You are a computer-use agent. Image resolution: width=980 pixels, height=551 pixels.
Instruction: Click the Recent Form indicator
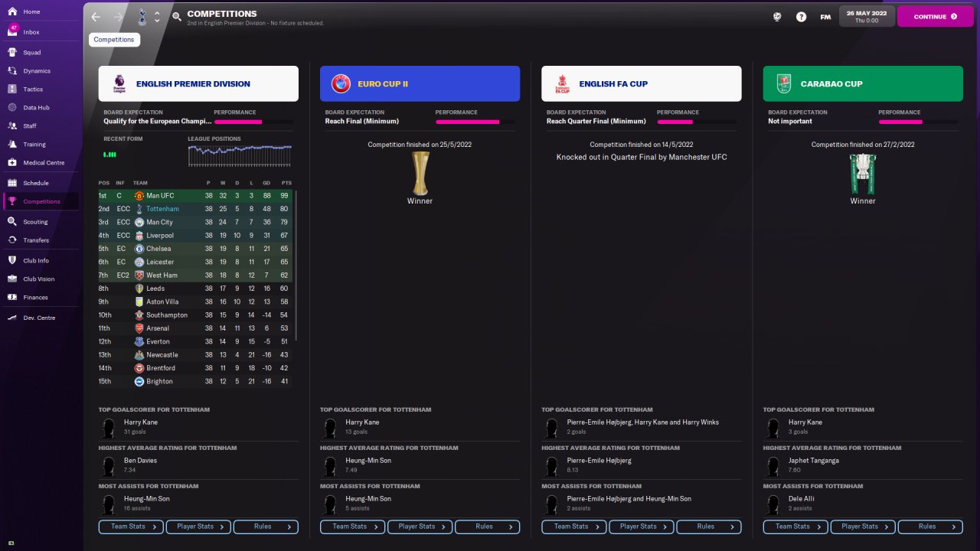(110, 155)
